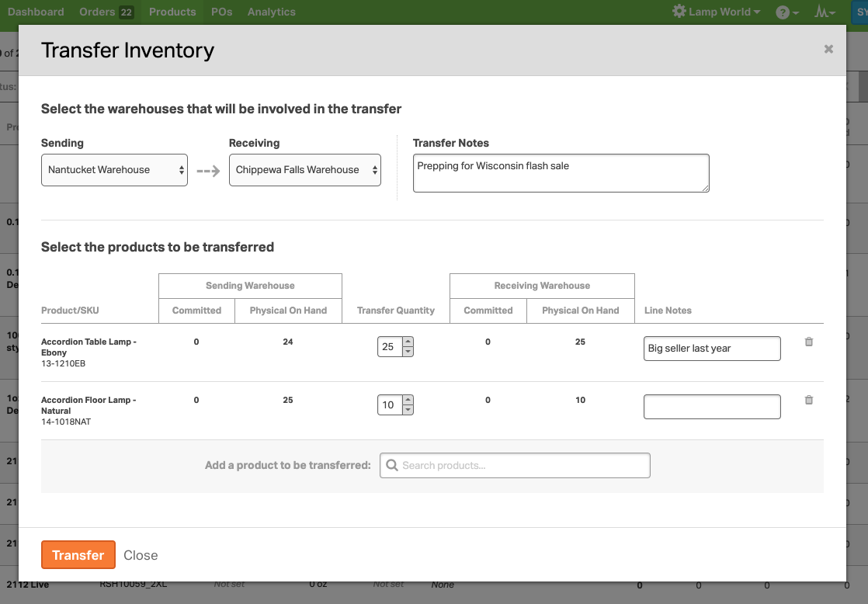
Task: Open the Receiving warehouse dropdown
Action: point(304,169)
